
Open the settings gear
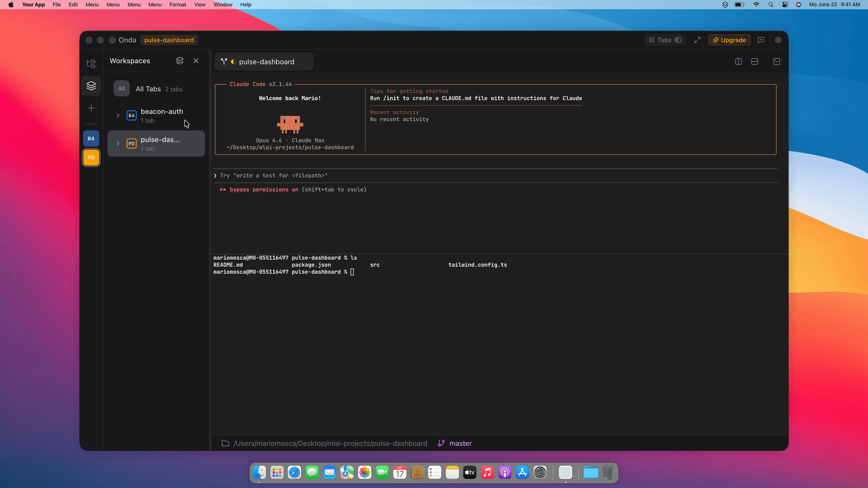[x=778, y=40]
